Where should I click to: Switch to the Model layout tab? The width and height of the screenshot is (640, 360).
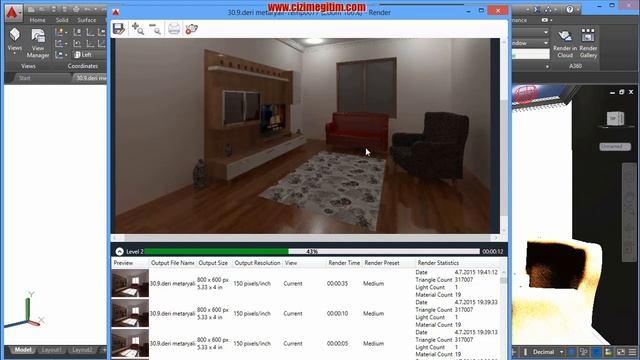point(23,350)
